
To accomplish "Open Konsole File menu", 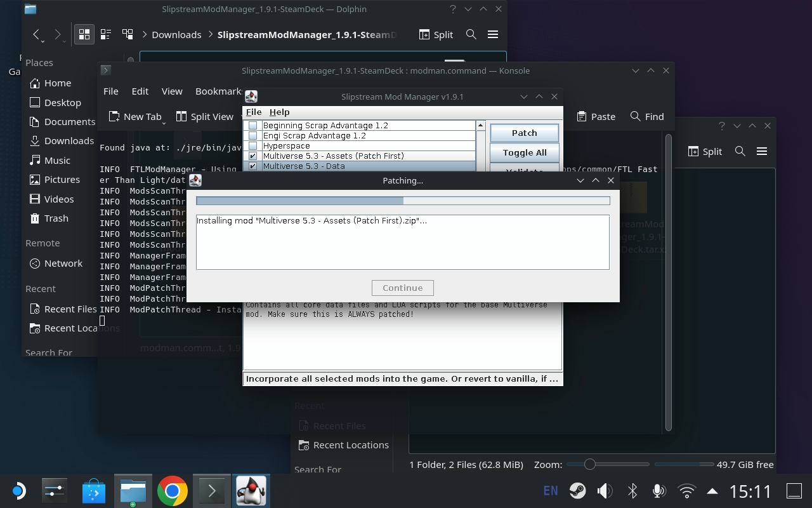I will pos(111,91).
